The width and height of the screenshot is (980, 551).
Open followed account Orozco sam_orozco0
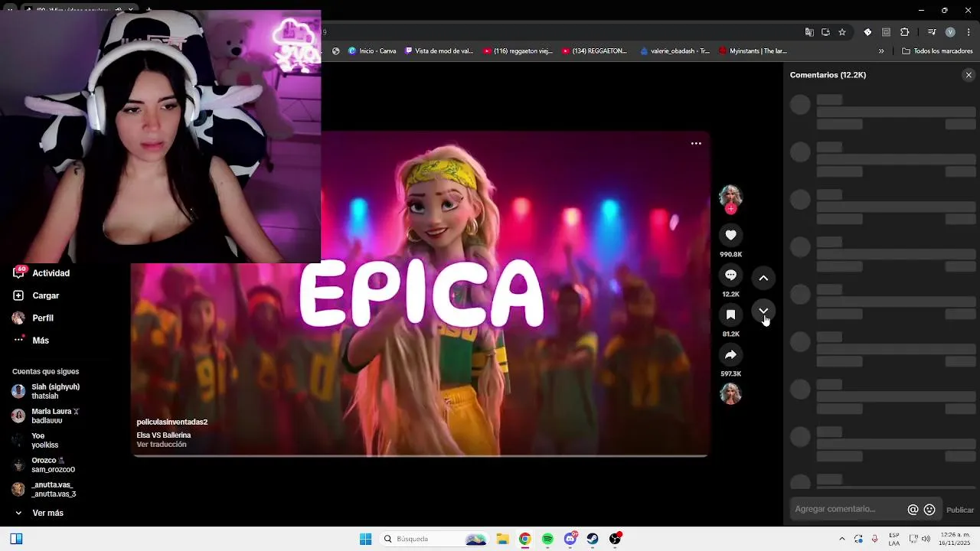point(44,465)
